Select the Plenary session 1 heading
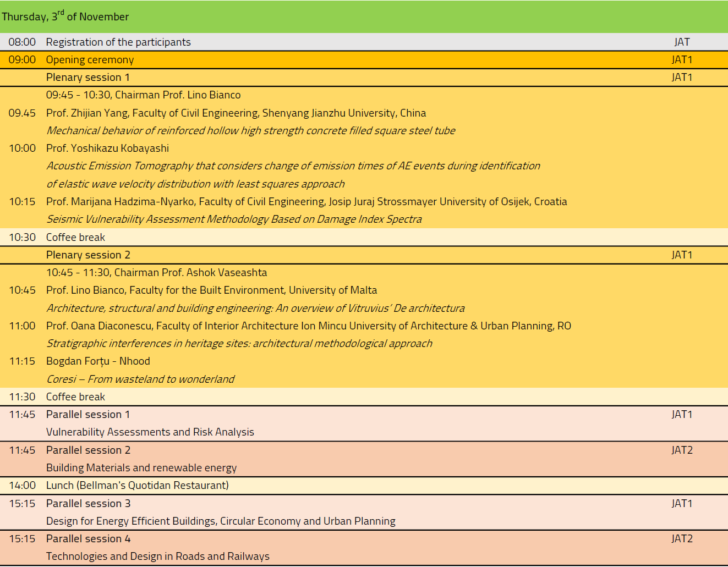Screen dimensions: 728x567 click(87, 77)
